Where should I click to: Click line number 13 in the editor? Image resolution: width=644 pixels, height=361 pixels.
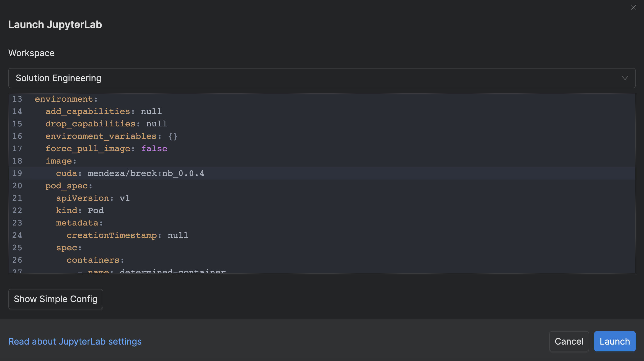pos(17,99)
